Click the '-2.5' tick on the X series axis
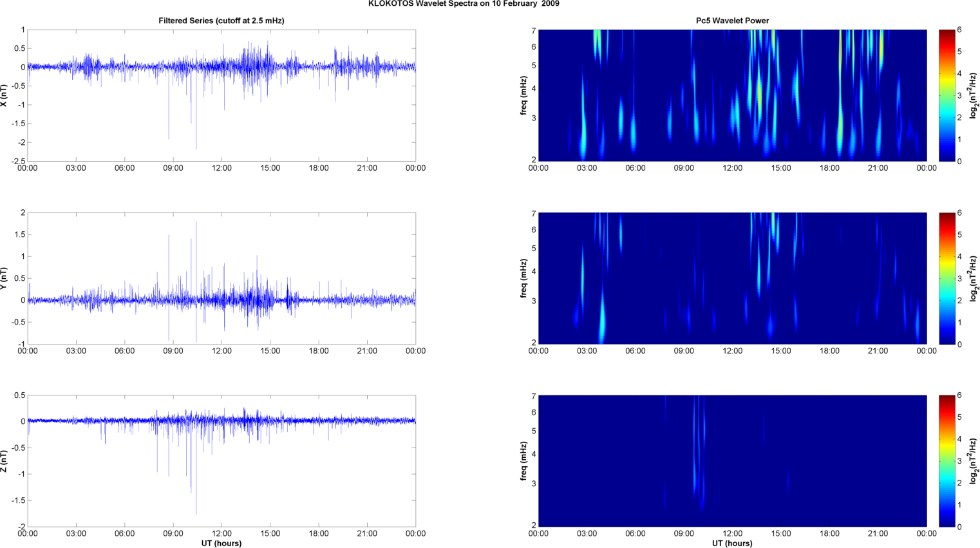Screen dimensions: 980x548 18,162
